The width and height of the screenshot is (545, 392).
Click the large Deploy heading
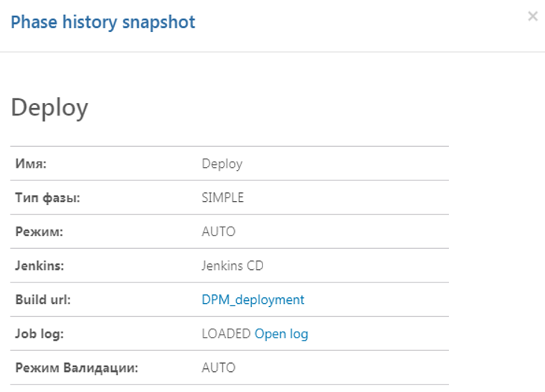(x=49, y=108)
